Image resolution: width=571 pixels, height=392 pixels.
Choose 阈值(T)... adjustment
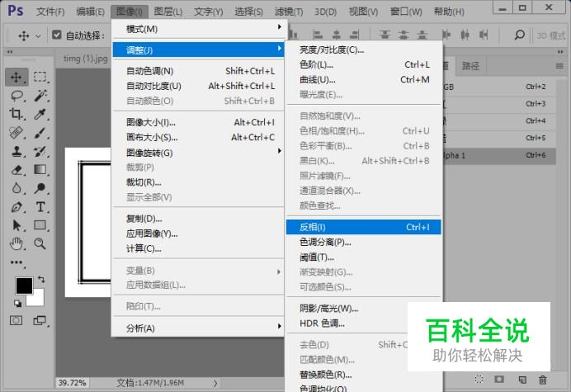pyautogui.click(x=363, y=257)
